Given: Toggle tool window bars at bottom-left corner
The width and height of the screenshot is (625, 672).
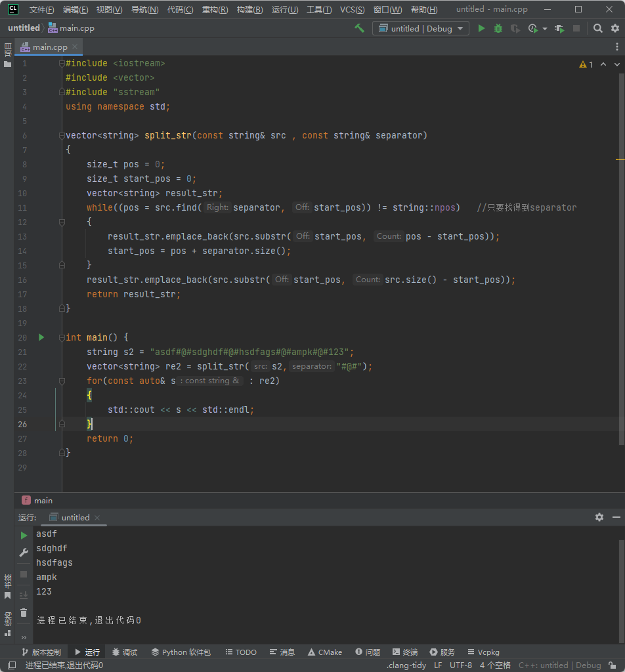Looking at the screenshot, I should coord(12,665).
